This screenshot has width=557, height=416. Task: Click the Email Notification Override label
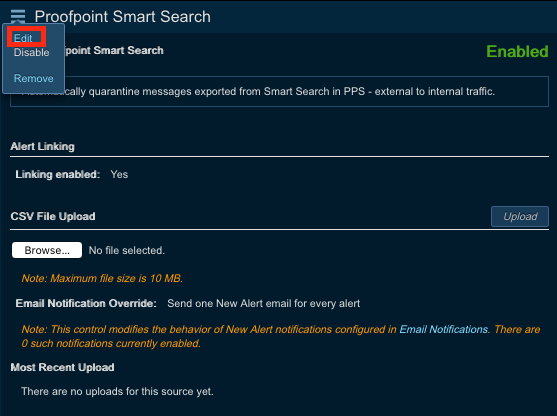(86, 303)
